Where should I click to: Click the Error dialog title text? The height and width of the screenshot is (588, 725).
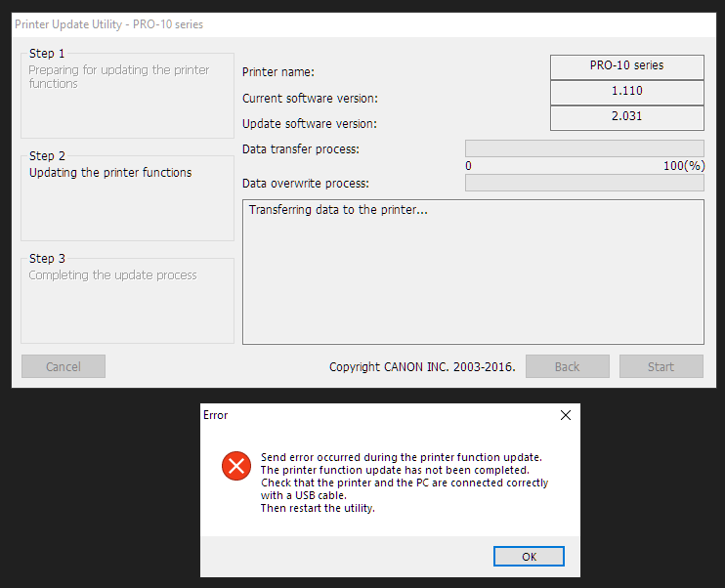tap(216, 415)
